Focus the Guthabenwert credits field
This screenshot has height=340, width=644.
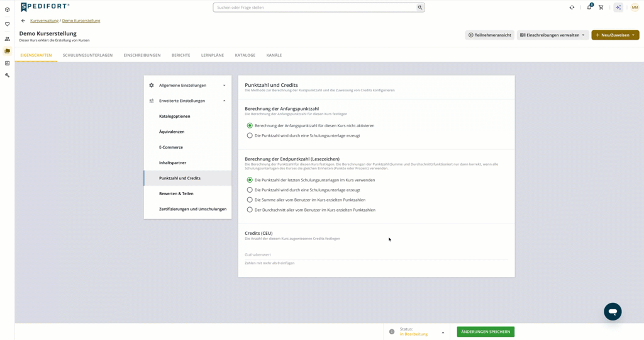pos(376,255)
